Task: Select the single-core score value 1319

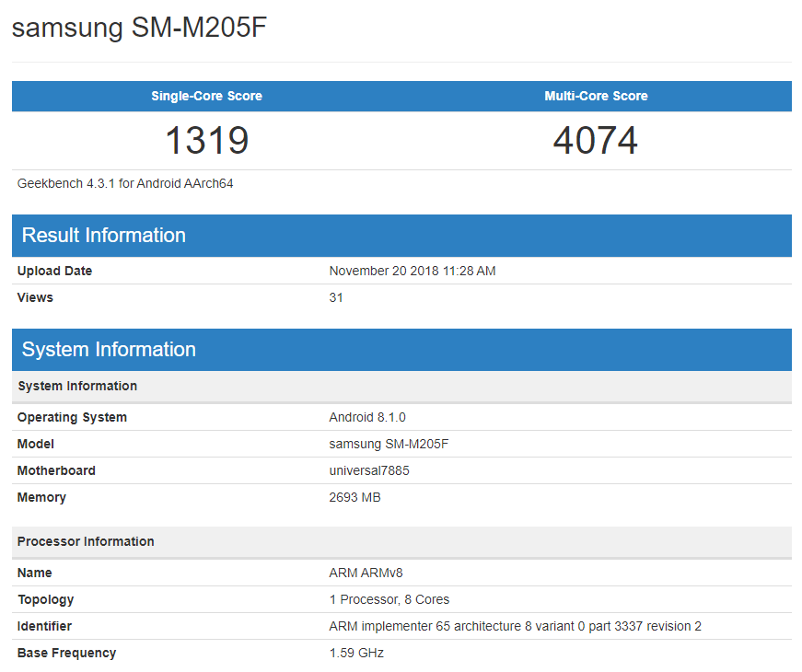Action: tap(206, 141)
